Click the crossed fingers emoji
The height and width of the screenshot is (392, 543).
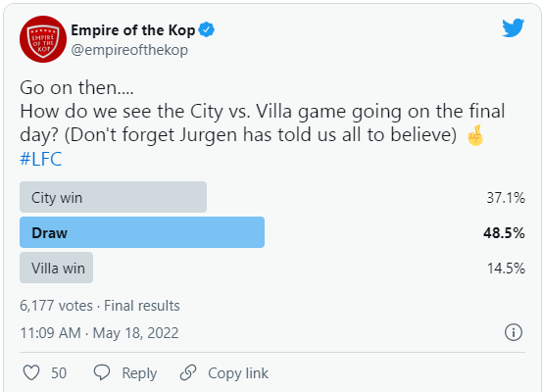(x=475, y=135)
